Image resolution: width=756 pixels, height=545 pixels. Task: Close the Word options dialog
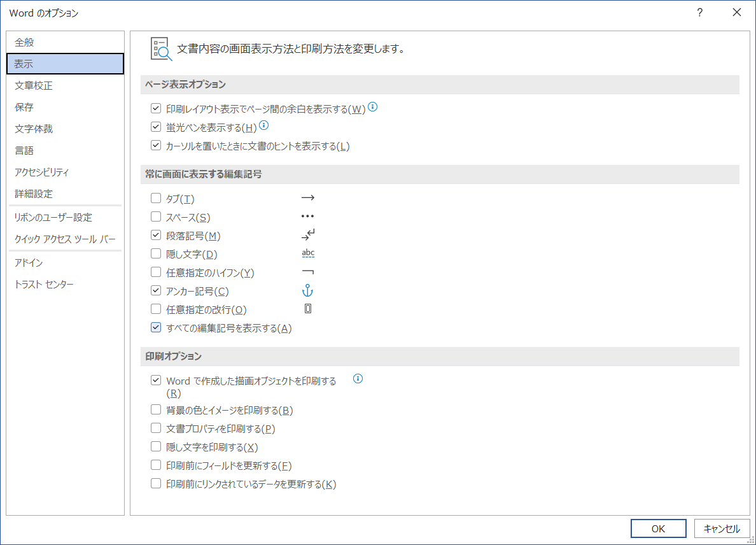(x=737, y=13)
